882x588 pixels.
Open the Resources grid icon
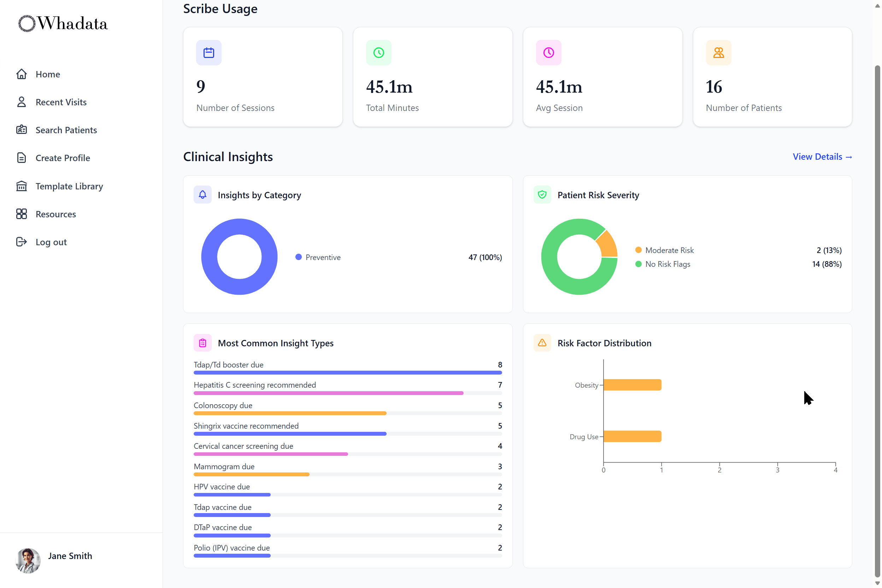(x=21, y=214)
